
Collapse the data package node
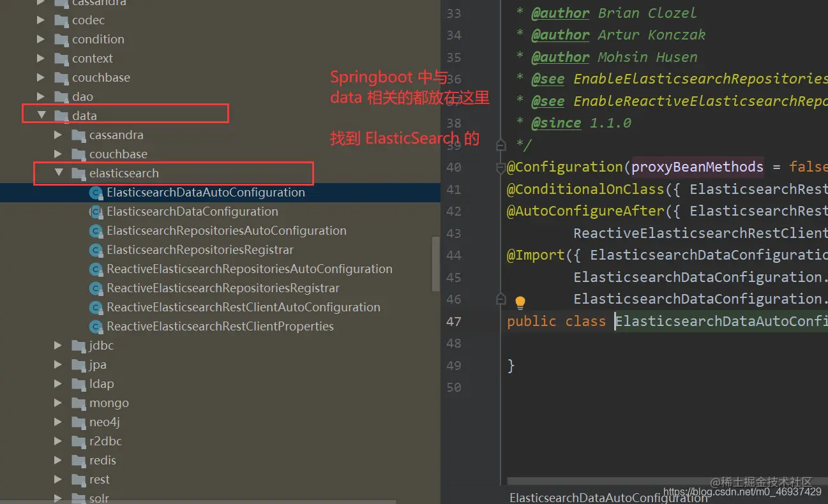pos(41,116)
